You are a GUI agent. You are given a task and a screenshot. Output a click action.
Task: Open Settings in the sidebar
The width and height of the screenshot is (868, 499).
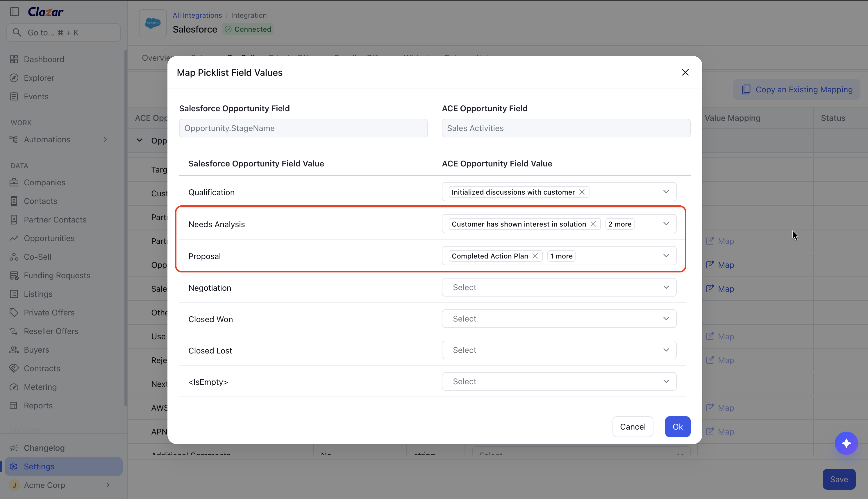(63, 466)
